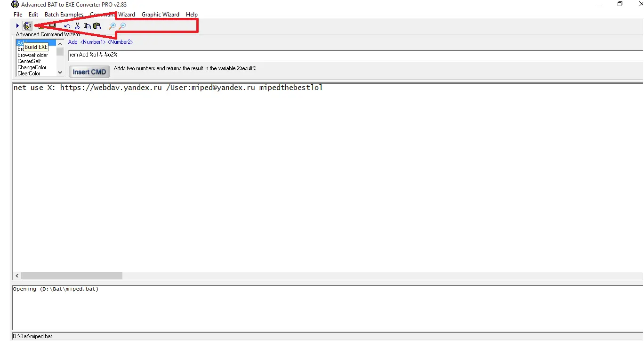644x341 pixels.
Task: Click the command list scrollbar thumb
Action: [x=60, y=51]
